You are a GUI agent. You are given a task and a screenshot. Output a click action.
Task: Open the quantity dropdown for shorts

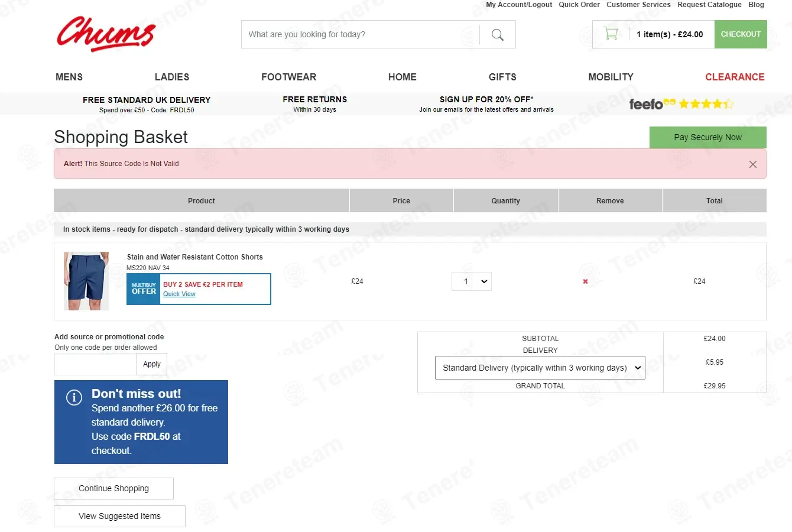472,281
